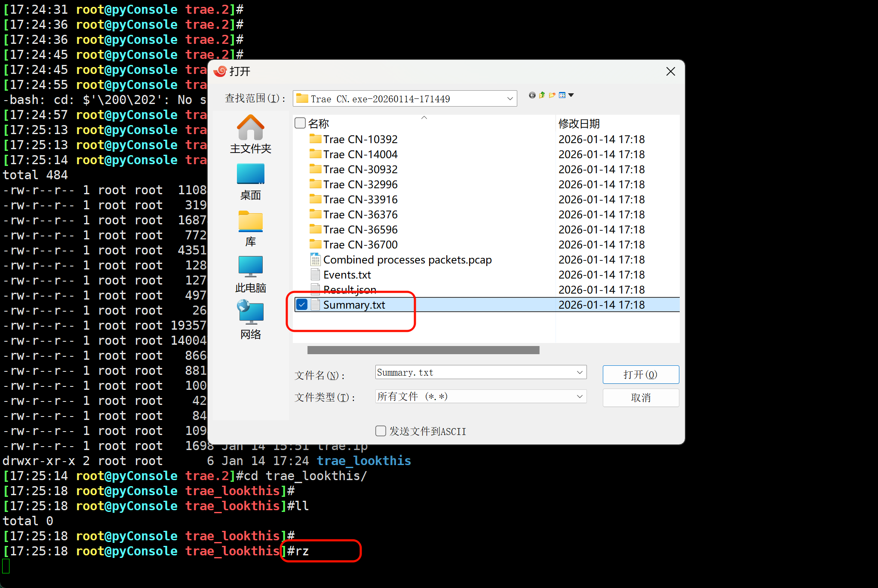Click the 取消 cancel button
This screenshot has width=878, height=588.
point(640,398)
